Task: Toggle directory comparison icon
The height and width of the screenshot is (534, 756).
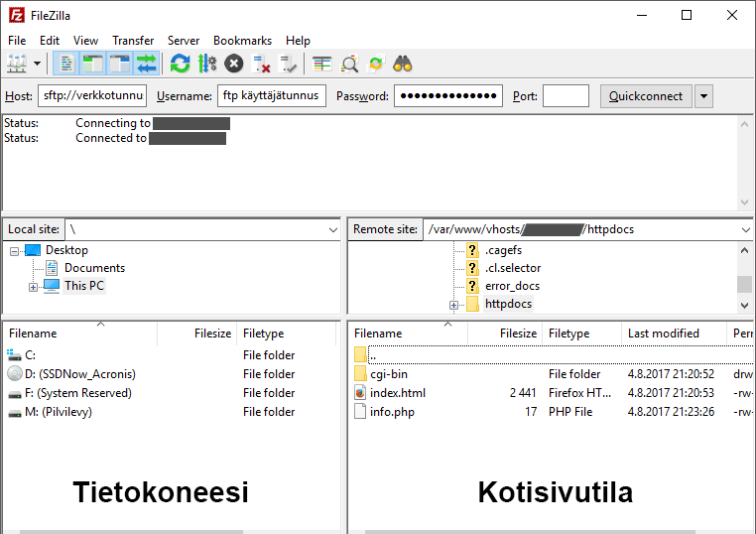Action: tap(349, 64)
